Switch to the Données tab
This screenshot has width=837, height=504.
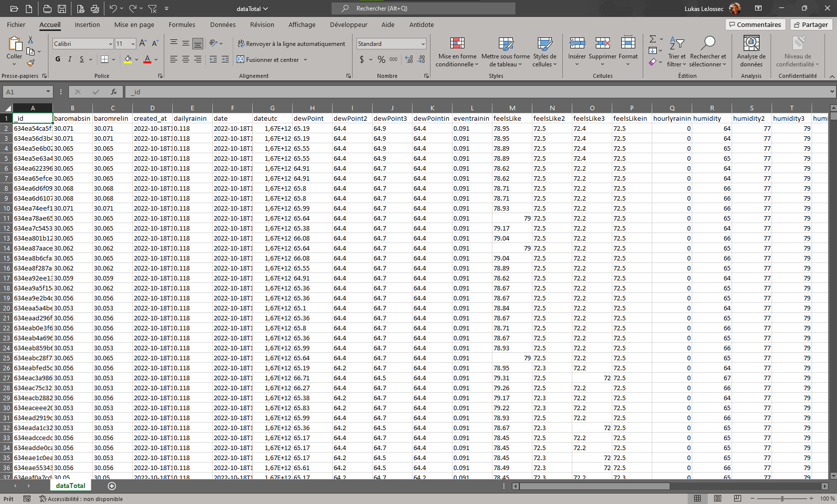(223, 24)
